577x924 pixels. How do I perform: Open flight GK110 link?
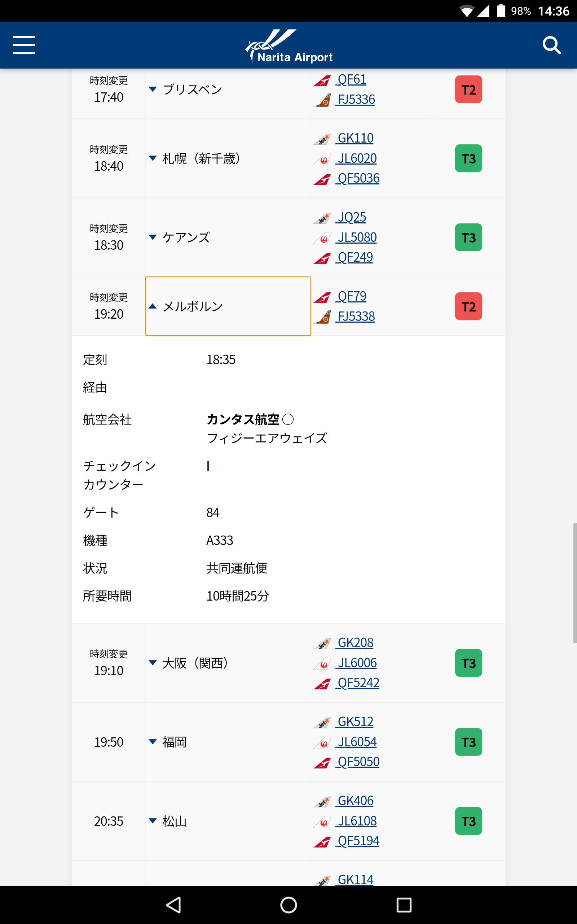[355, 138]
